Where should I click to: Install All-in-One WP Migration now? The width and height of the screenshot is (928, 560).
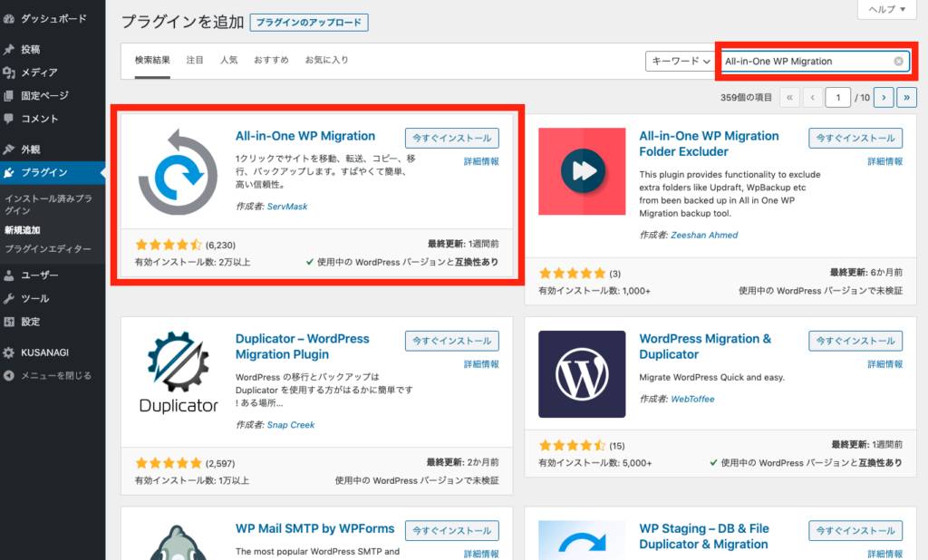(452, 138)
